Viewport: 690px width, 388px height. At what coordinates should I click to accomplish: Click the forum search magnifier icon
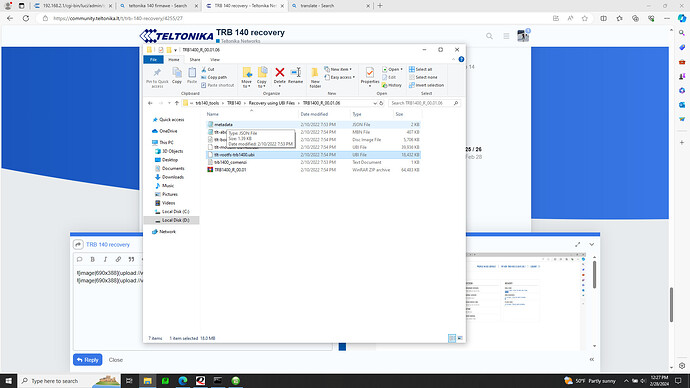point(489,36)
